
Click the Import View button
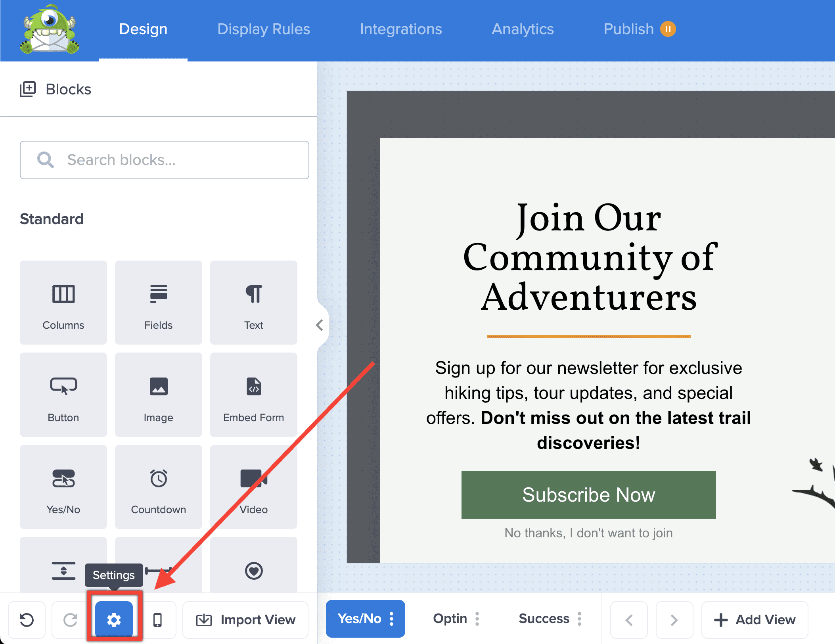pyautogui.click(x=245, y=619)
